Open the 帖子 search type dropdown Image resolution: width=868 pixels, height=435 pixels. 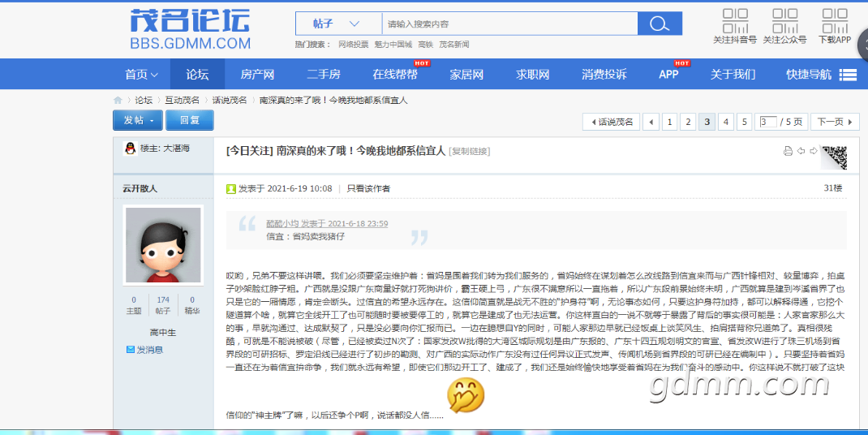[x=338, y=24]
